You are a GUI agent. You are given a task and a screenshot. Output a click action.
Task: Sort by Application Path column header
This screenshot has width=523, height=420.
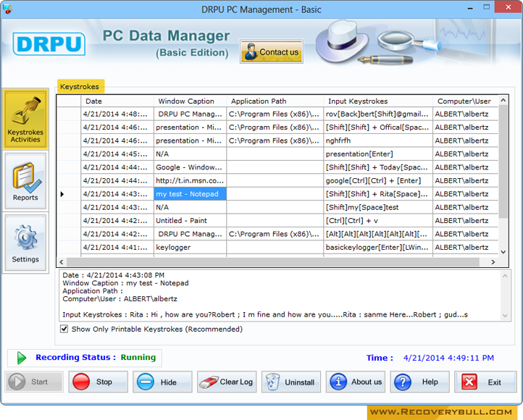pos(275,101)
